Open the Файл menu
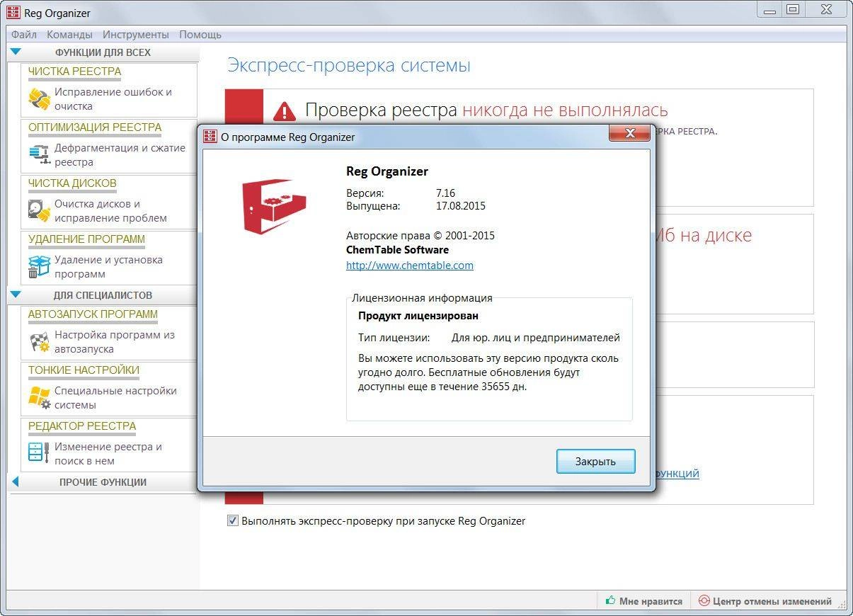This screenshot has width=853, height=616. [x=24, y=34]
